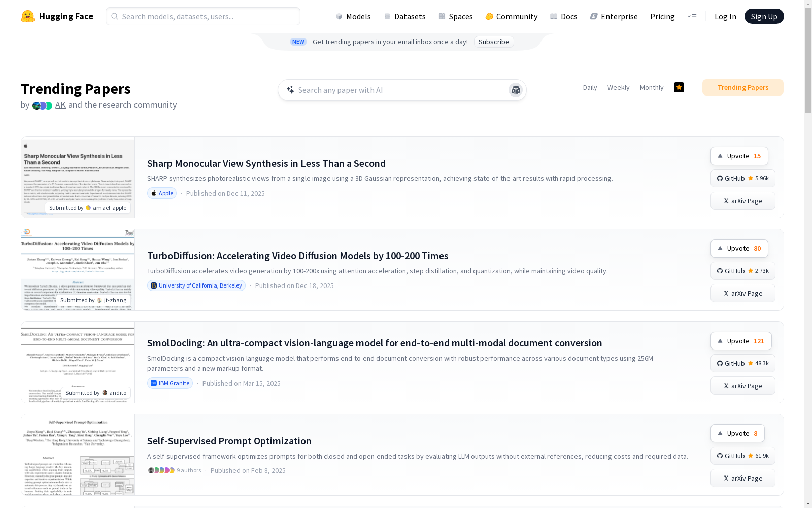Image resolution: width=812 pixels, height=508 pixels.
Task: Select the Daily trending filter
Action: tap(590, 87)
